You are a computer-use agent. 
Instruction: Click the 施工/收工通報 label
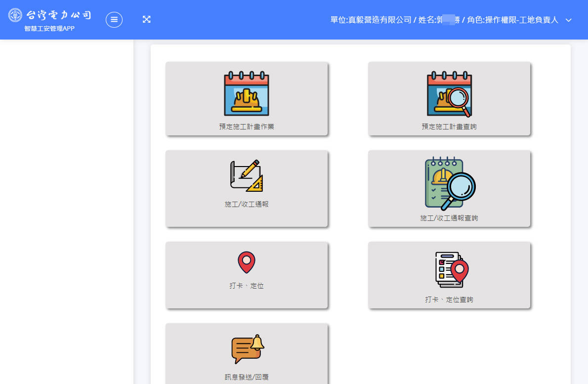click(x=247, y=205)
